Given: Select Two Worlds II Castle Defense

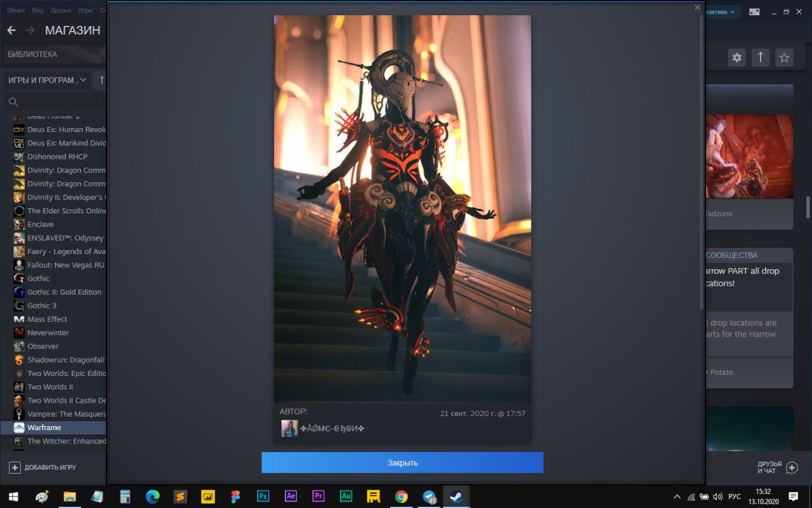Looking at the screenshot, I should [59, 401].
